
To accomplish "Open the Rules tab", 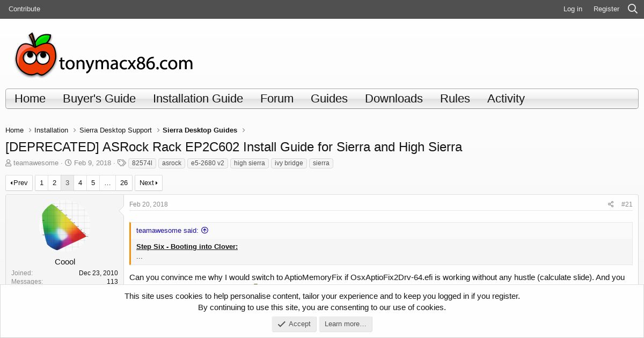I will point(455,99).
